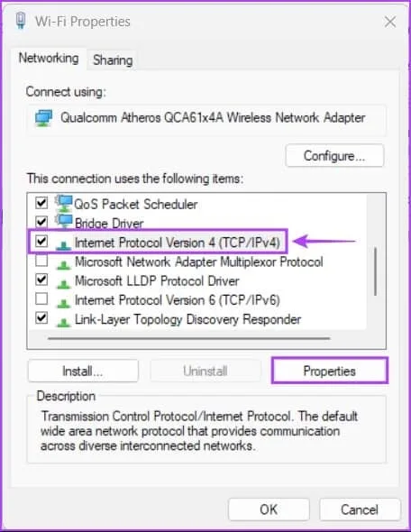The image size is (411, 532).
Task: Click the horizontal scrollbar under the items list
Action: coord(189,338)
